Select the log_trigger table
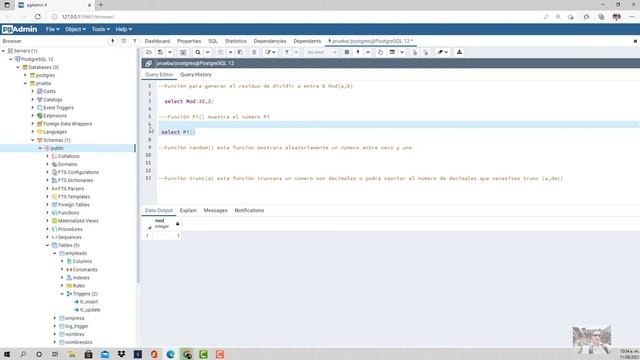This screenshot has width=640, height=360. click(76, 326)
